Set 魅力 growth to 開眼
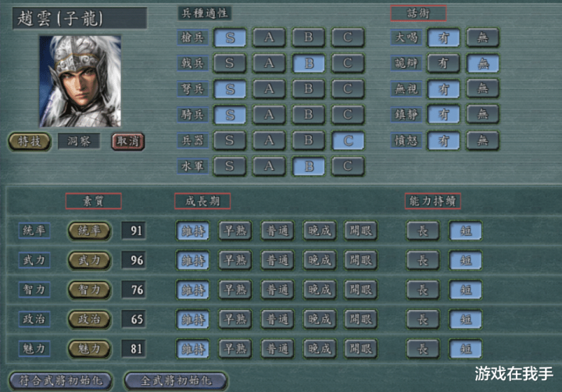562x392 pixels. pos(361,349)
